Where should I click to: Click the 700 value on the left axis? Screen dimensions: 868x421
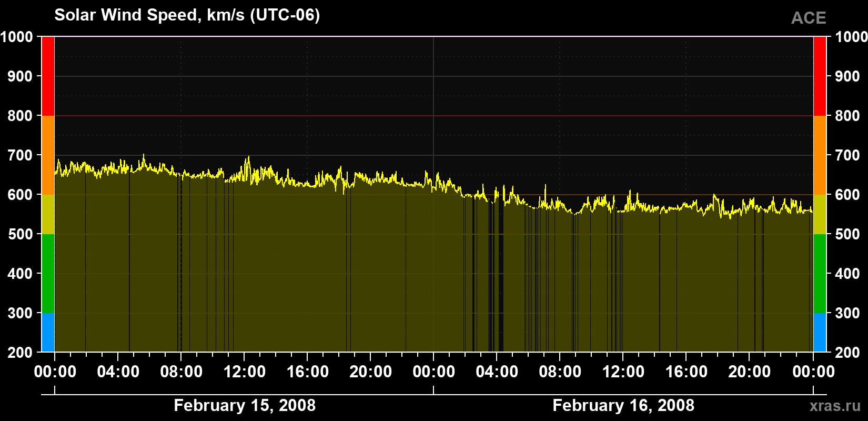20,155
